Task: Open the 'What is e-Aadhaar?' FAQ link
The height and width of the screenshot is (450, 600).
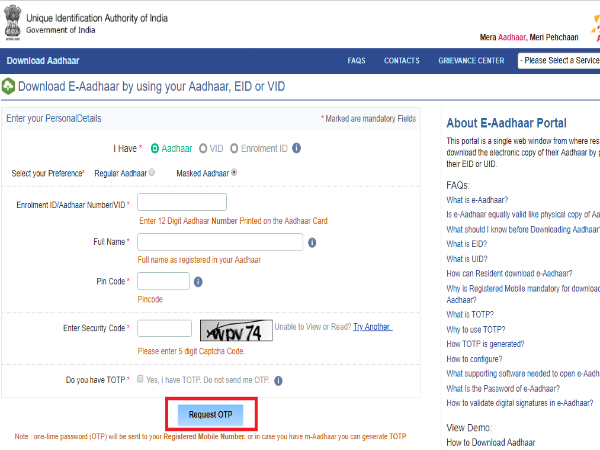Action: [477, 200]
